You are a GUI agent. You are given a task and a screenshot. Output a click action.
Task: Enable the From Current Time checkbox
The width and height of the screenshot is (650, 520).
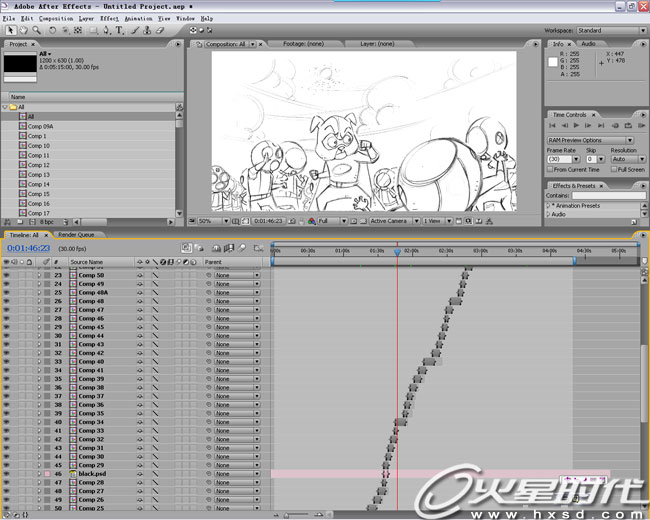(550, 170)
